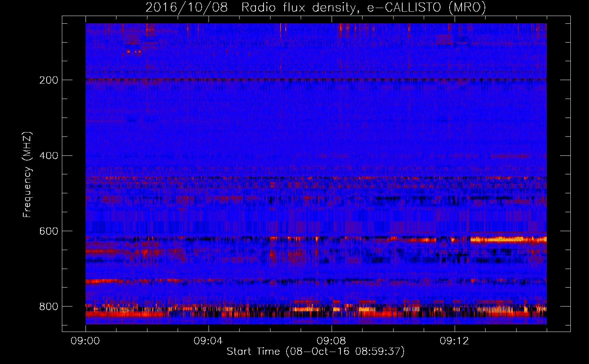Click the 'Start Time (08-Oct-16 08:59:37)' axis label
The image size is (589, 364).
[x=316, y=352]
